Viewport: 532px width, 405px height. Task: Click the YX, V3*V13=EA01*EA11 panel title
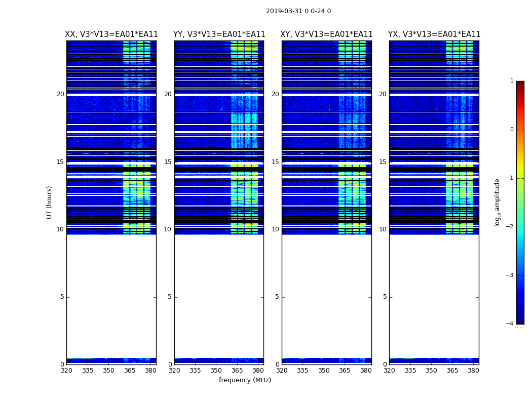point(434,34)
